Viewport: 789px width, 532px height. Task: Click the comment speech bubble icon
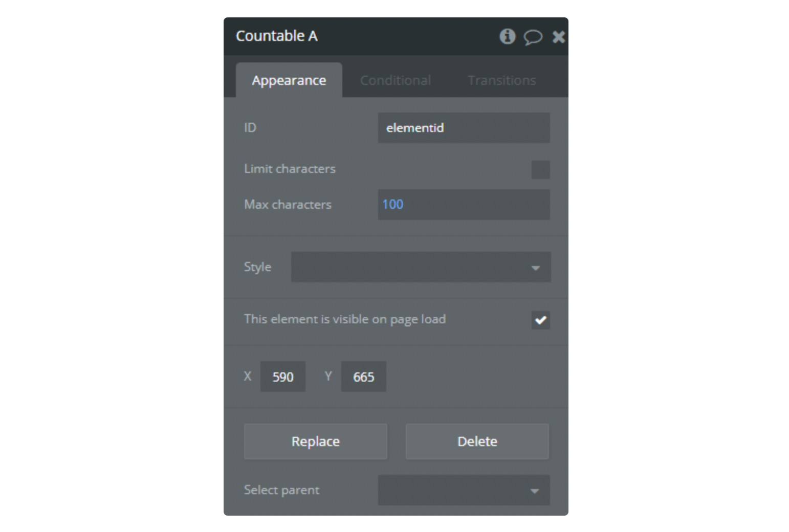pyautogui.click(x=533, y=37)
